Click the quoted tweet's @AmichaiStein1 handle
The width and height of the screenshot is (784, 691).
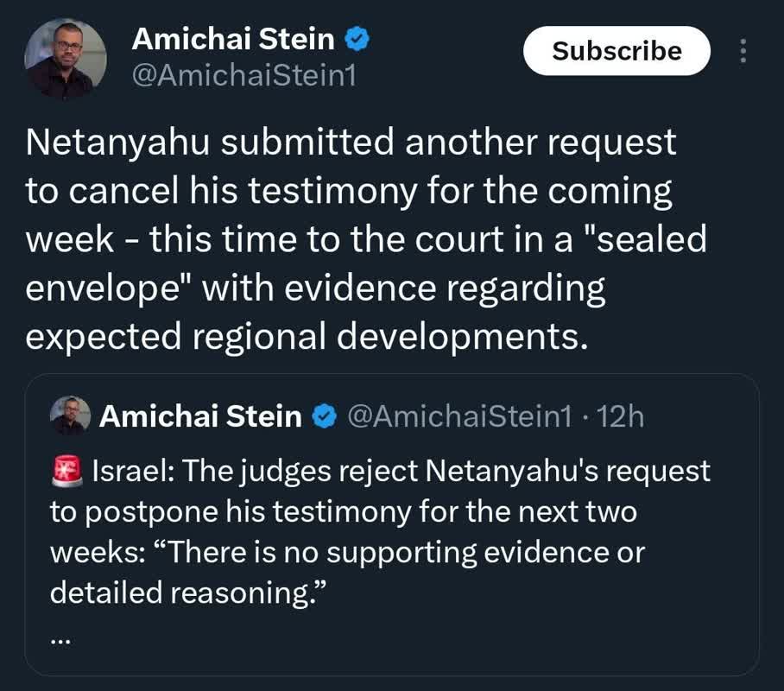click(x=459, y=416)
